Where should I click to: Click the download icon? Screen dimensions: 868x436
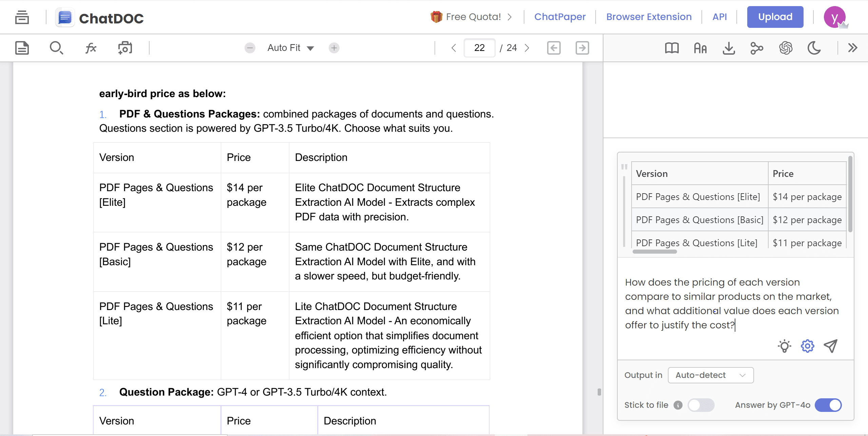coord(729,48)
